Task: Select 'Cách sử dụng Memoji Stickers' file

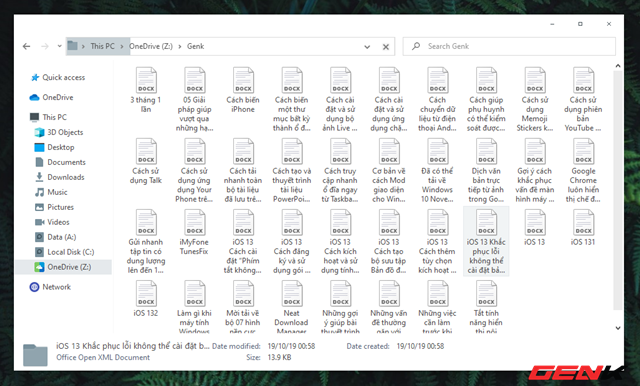Action: pyautogui.click(x=534, y=100)
